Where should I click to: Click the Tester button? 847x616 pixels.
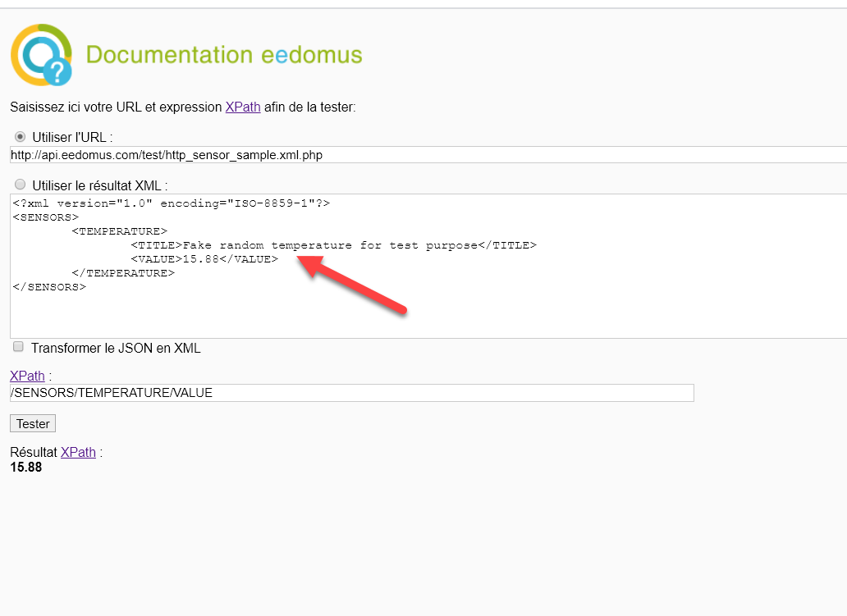pyautogui.click(x=33, y=424)
